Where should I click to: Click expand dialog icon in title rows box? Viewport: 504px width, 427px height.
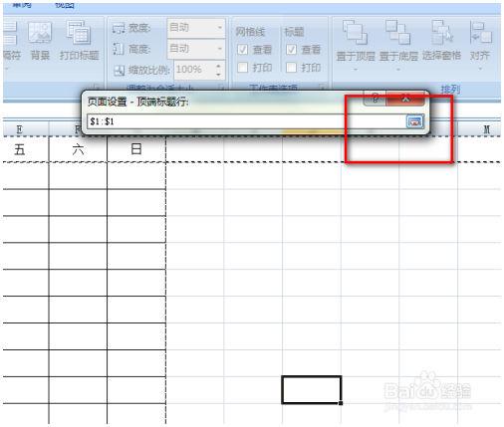pos(414,121)
